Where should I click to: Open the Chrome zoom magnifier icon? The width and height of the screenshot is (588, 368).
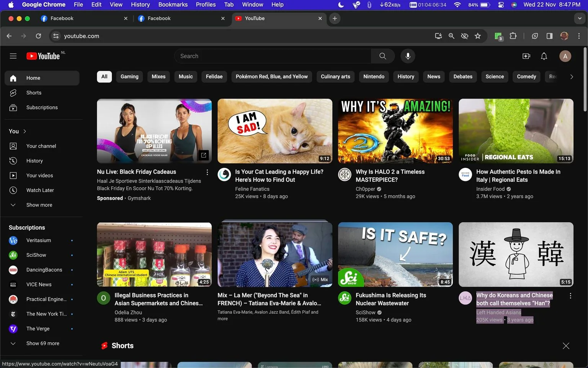(x=452, y=36)
